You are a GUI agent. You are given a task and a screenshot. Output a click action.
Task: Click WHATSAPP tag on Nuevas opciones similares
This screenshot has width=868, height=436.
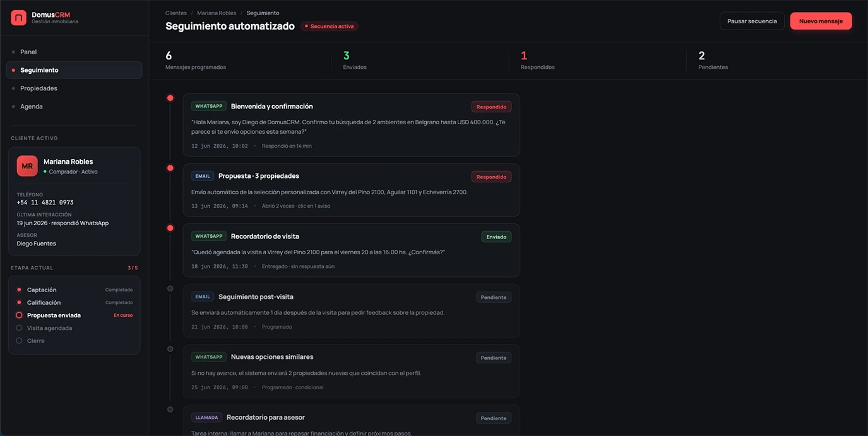[209, 357]
